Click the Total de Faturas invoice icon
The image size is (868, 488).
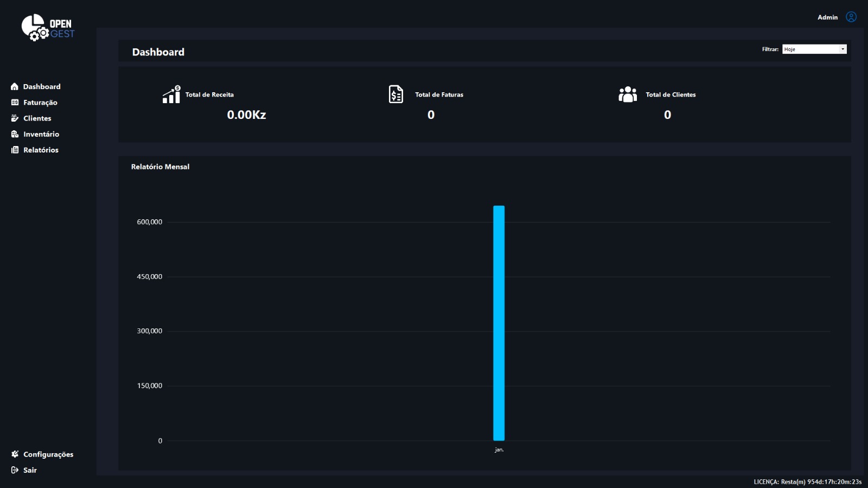pyautogui.click(x=396, y=94)
